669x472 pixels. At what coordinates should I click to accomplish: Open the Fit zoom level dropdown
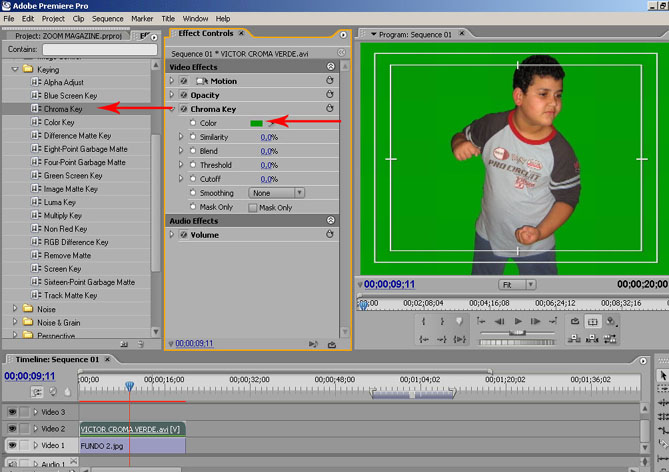pyautogui.click(x=517, y=284)
